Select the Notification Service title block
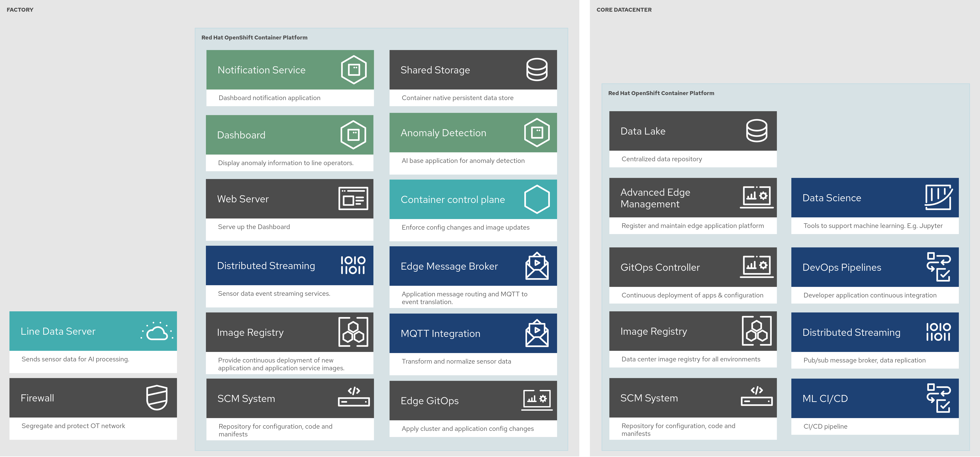The width and height of the screenshot is (980, 457). coord(261,70)
